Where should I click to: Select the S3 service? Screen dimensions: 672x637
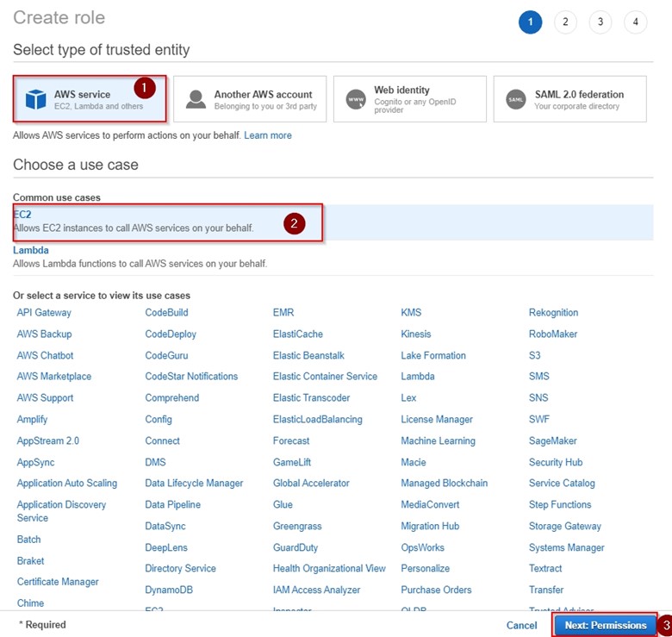pos(534,355)
